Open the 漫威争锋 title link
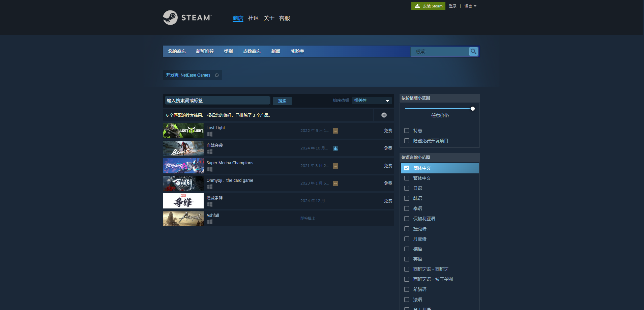Screen dimensions: 644x310 click(214, 198)
